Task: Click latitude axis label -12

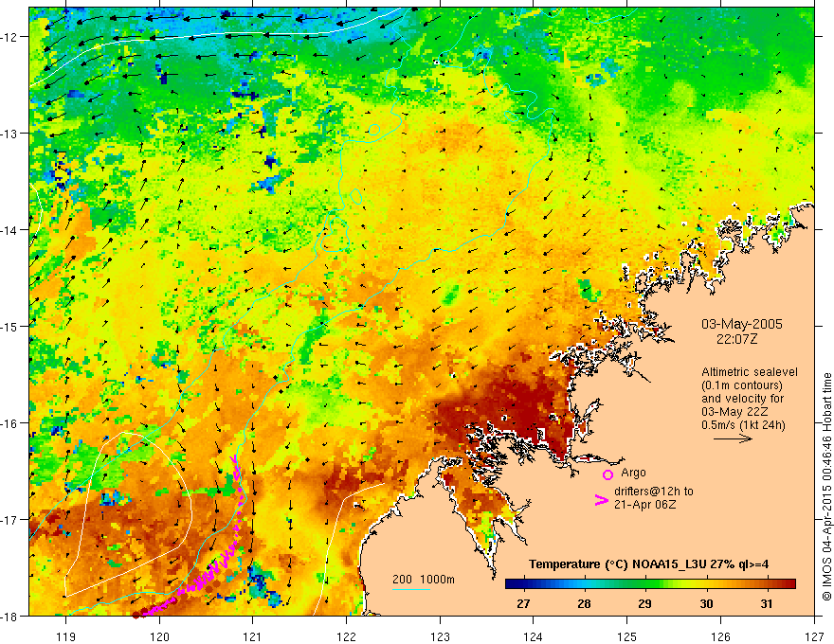Action: (x=10, y=37)
